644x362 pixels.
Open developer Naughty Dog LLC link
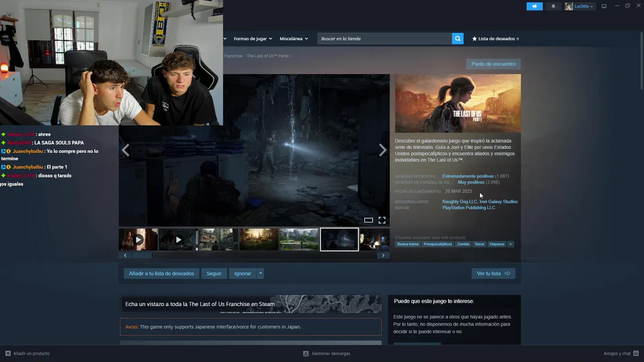(459, 202)
